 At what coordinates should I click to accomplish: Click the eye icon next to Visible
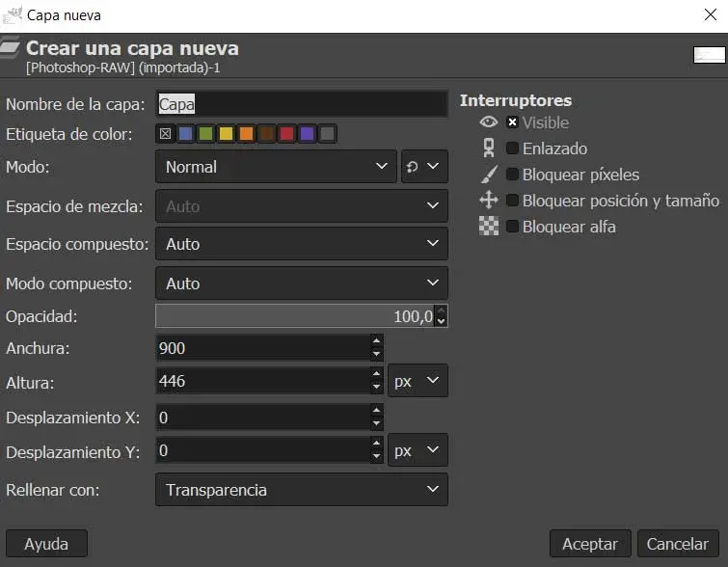(489, 122)
